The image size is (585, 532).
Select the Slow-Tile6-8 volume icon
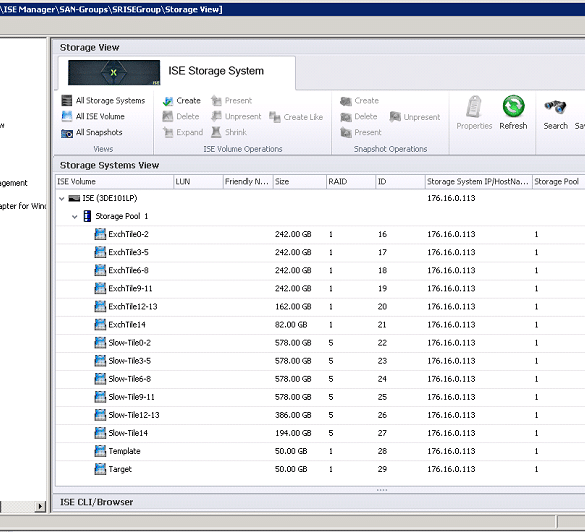(x=100, y=379)
